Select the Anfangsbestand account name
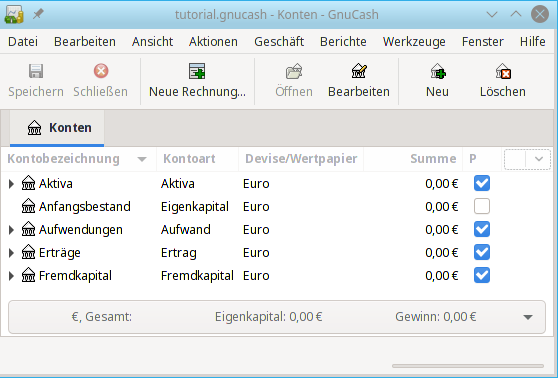Viewport: 558px width, 378px height. coord(85,206)
